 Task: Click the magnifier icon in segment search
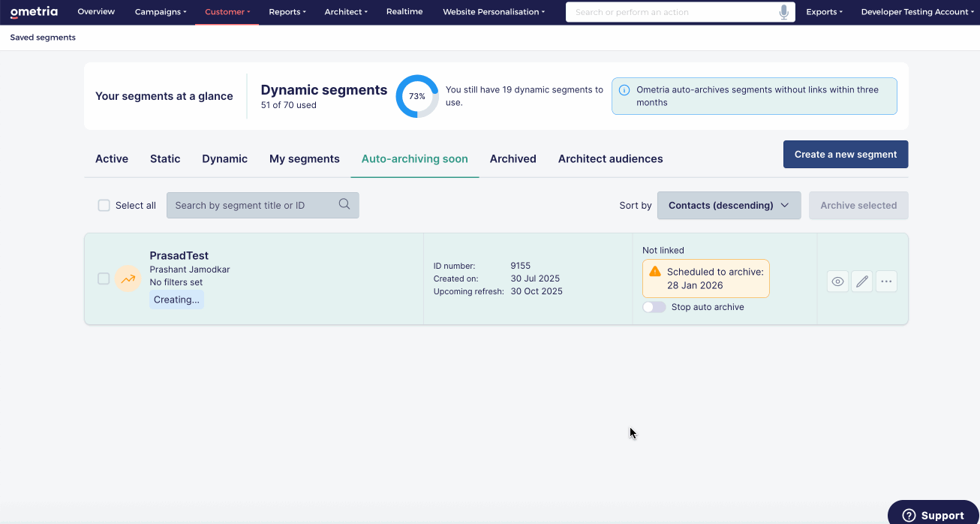344,204
